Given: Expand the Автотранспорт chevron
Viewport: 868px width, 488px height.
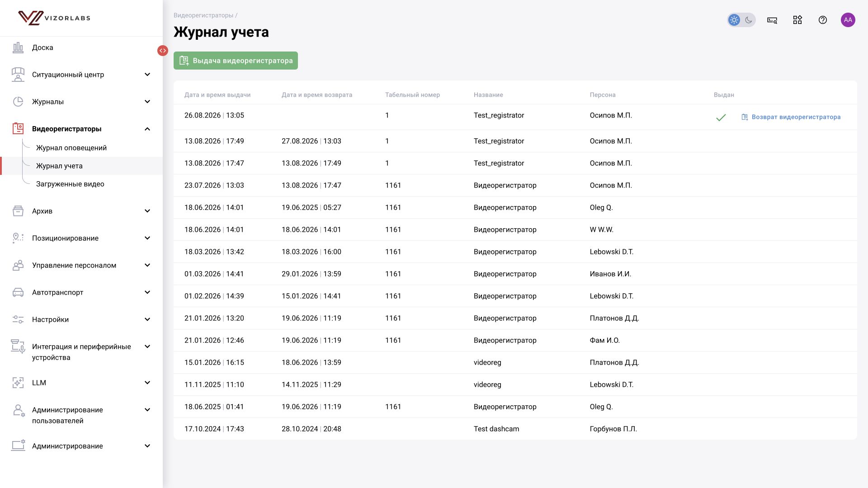Looking at the screenshot, I should pos(147,292).
